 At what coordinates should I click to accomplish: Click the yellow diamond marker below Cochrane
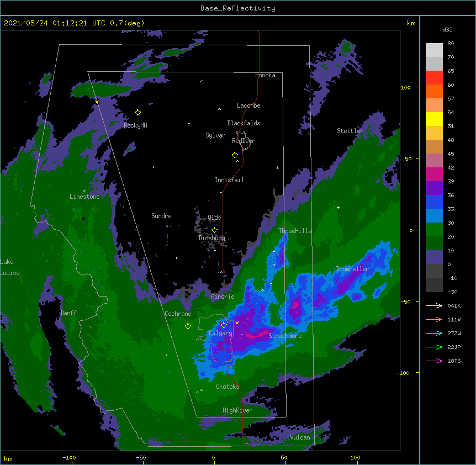(x=188, y=326)
